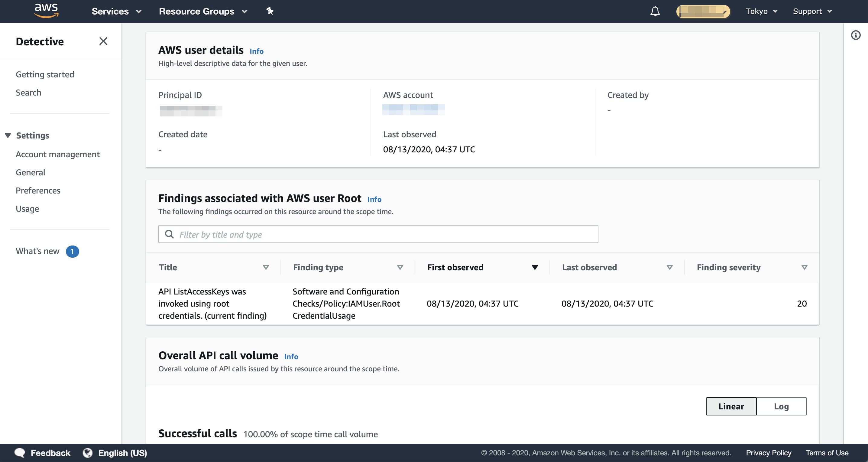Image resolution: width=868 pixels, height=462 pixels.
Task: Open the blurred account name menu
Action: [703, 11]
